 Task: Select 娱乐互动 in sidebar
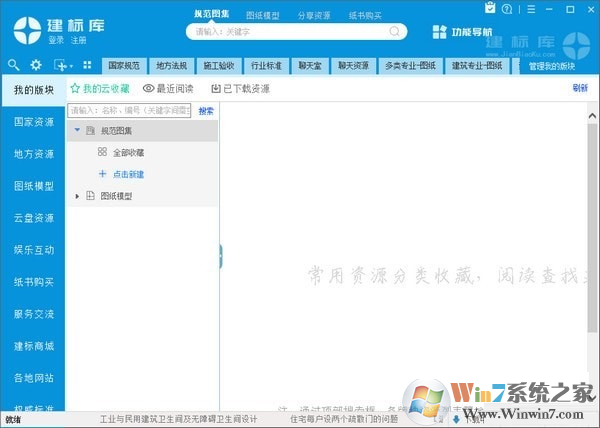[x=34, y=250]
